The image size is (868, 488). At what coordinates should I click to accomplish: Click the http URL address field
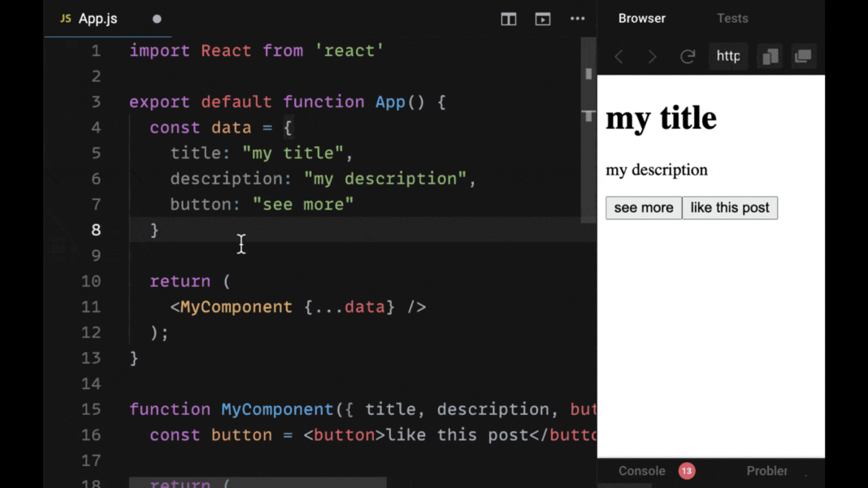point(728,56)
